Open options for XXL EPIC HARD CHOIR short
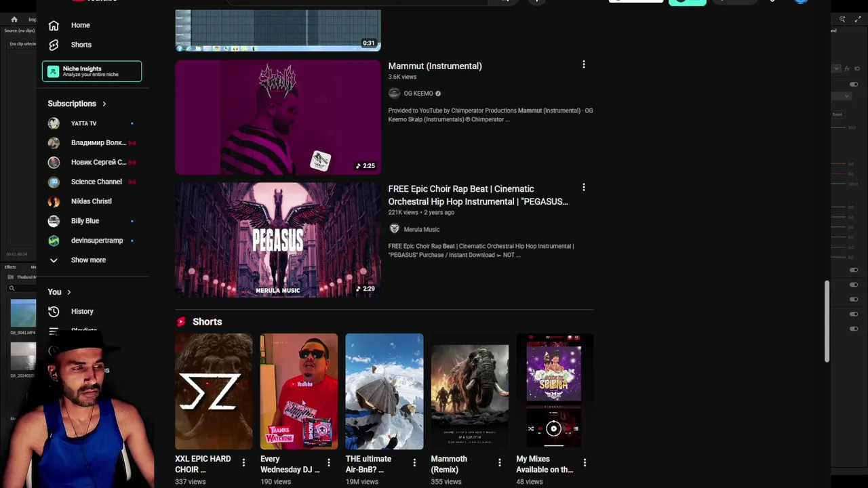This screenshot has width=868, height=488. coord(243,462)
